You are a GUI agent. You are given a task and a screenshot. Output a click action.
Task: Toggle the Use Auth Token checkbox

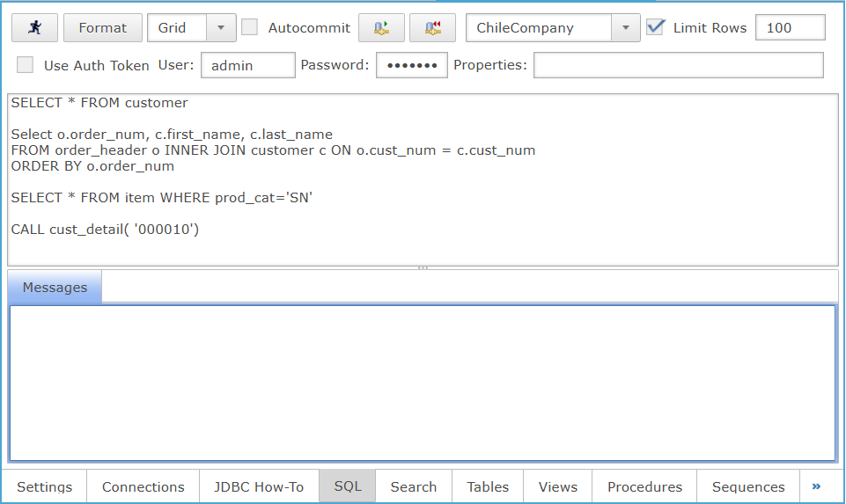[x=26, y=65]
